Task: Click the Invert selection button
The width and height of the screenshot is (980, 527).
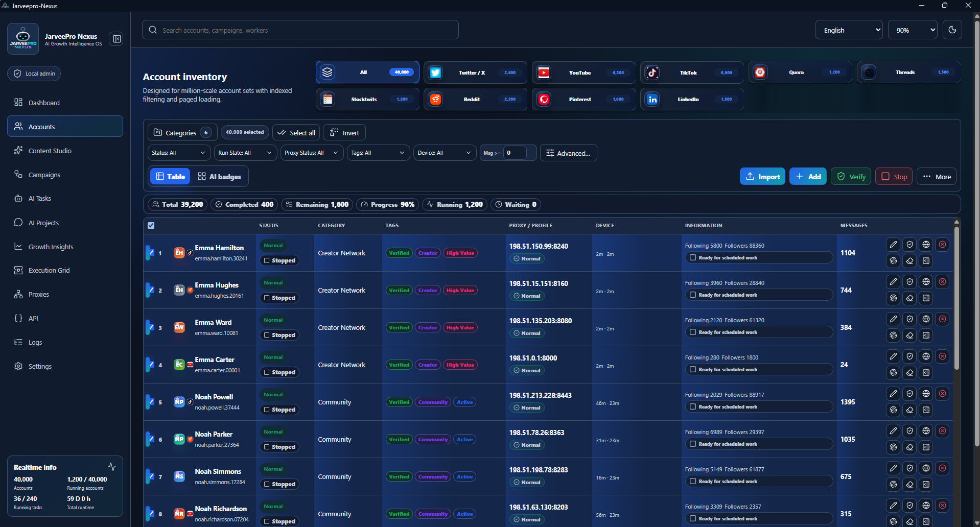Action: point(344,133)
